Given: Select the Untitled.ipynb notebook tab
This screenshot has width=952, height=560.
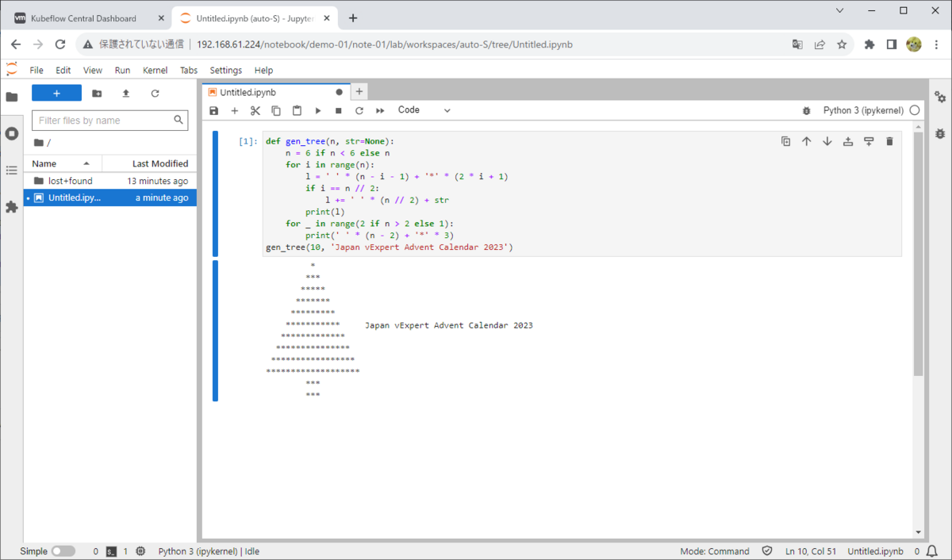Looking at the screenshot, I should [275, 92].
